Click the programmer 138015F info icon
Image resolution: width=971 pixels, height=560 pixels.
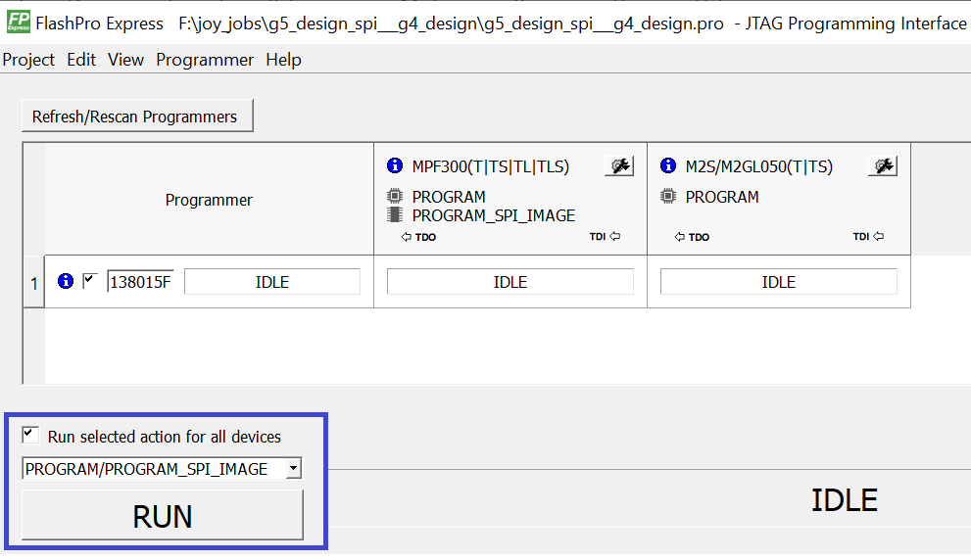pos(66,282)
